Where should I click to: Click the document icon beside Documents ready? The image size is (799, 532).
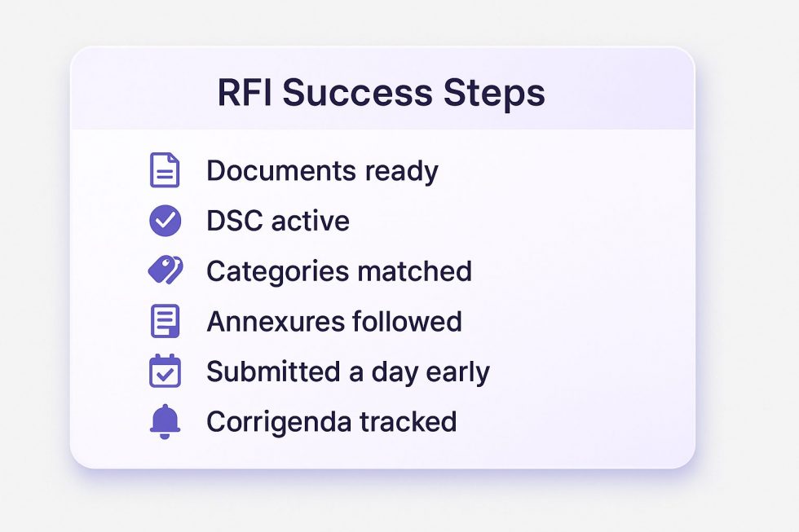pos(165,170)
